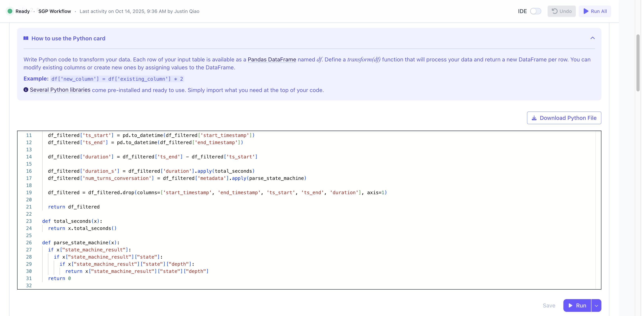Click the book icon beside help title
Screen dimensions: 644x316
coord(26,38)
